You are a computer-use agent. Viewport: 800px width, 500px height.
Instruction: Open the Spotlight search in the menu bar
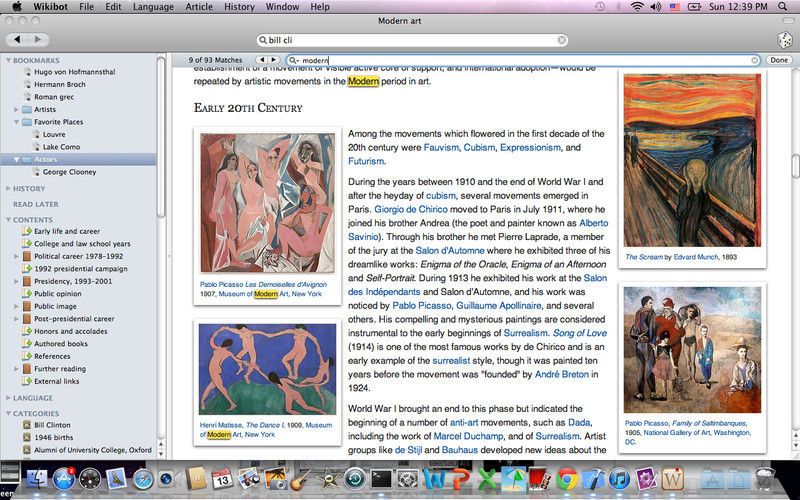click(782, 7)
